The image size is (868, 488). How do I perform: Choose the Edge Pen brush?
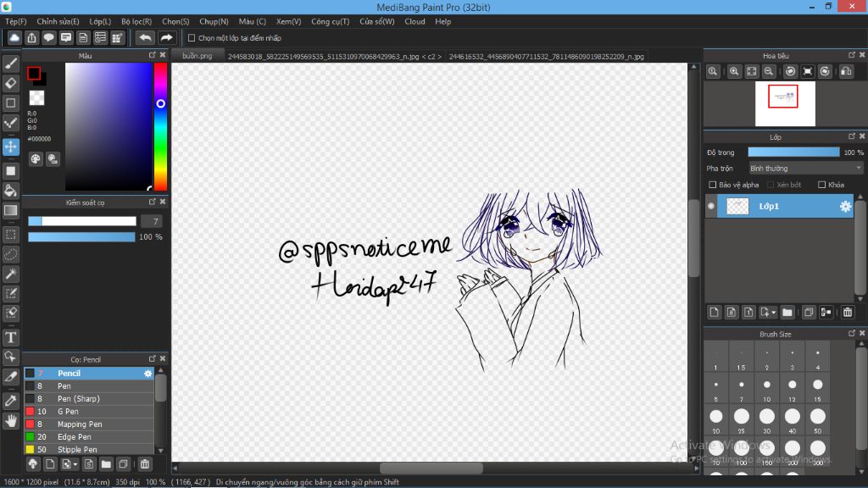pos(89,437)
